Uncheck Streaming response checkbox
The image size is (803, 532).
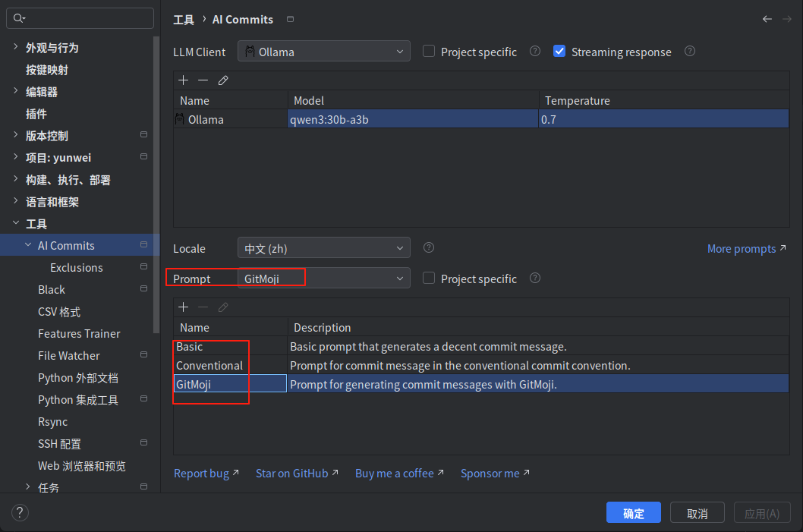(x=559, y=51)
